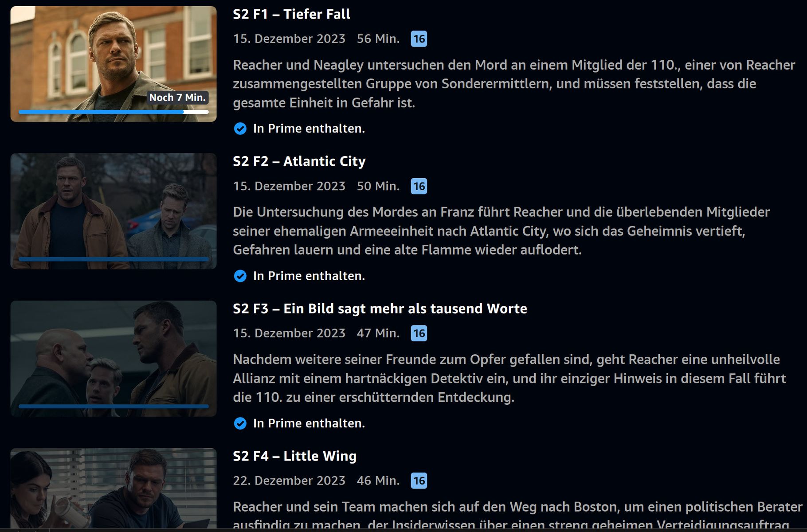Play the Atlantic City episode thumbnail
The height and width of the screenshot is (532, 807).
click(x=114, y=211)
